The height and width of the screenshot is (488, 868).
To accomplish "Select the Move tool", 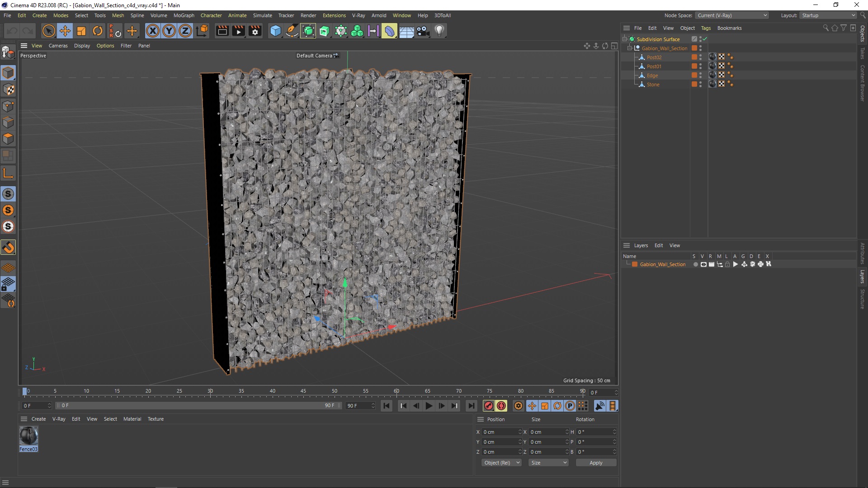I will [x=65, y=31].
